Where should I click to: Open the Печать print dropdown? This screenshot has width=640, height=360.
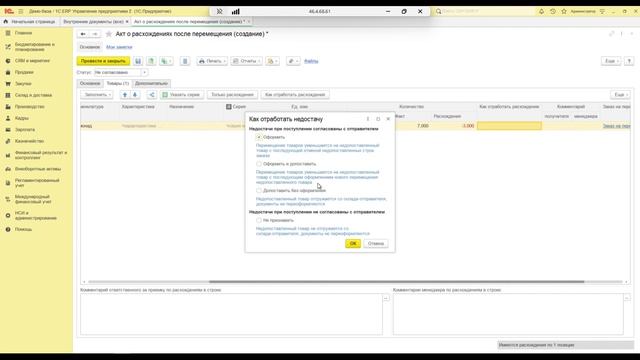pos(212,61)
